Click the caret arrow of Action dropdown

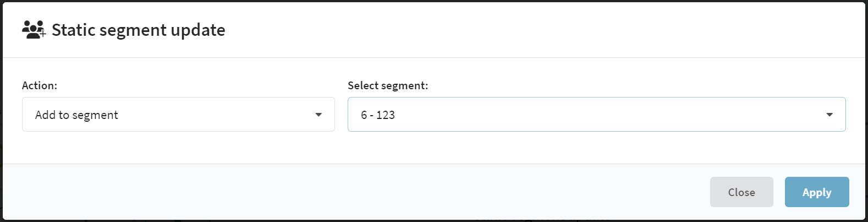pyautogui.click(x=318, y=115)
